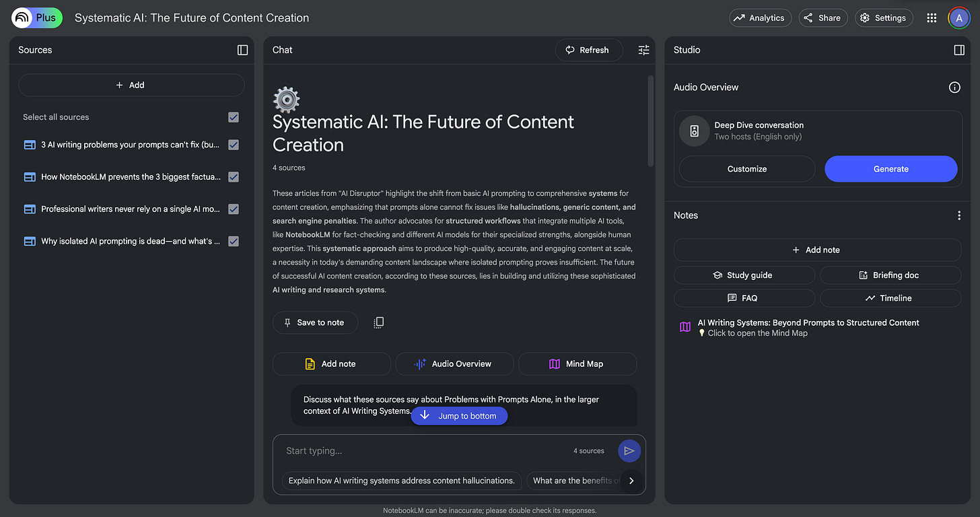This screenshot has height=517, width=980.
Task: Send the chat message
Action: coord(629,451)
